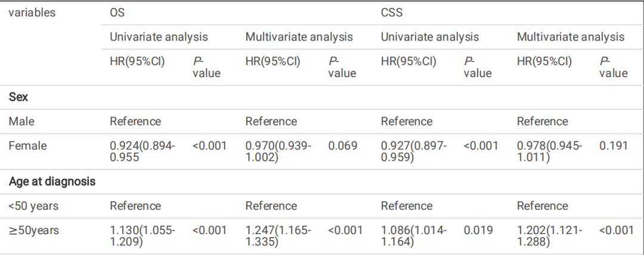Click the "Sex" section heading

pos(18,97)
